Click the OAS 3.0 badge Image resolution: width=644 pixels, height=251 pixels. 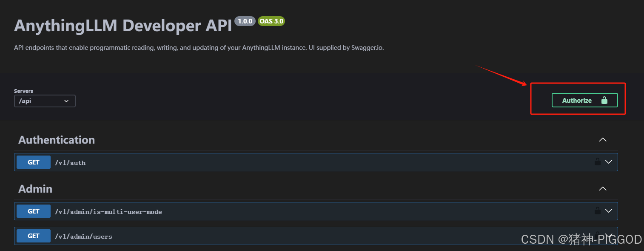click(271, 21)
